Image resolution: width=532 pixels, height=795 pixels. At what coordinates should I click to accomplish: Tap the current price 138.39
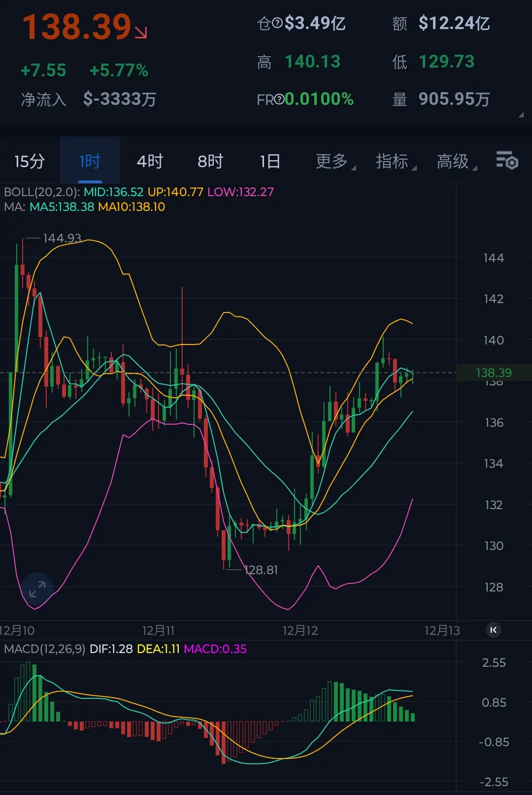coord(77,27)
